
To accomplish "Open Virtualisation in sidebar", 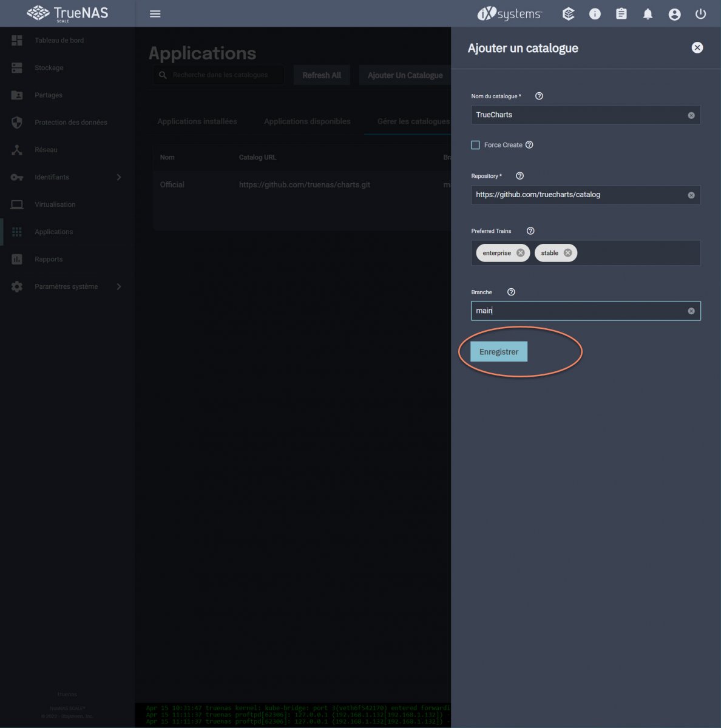I will point(67,204).
